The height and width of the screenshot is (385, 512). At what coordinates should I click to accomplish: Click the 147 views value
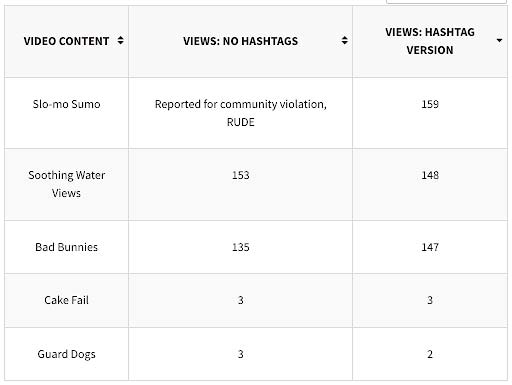tap(430, 247)
